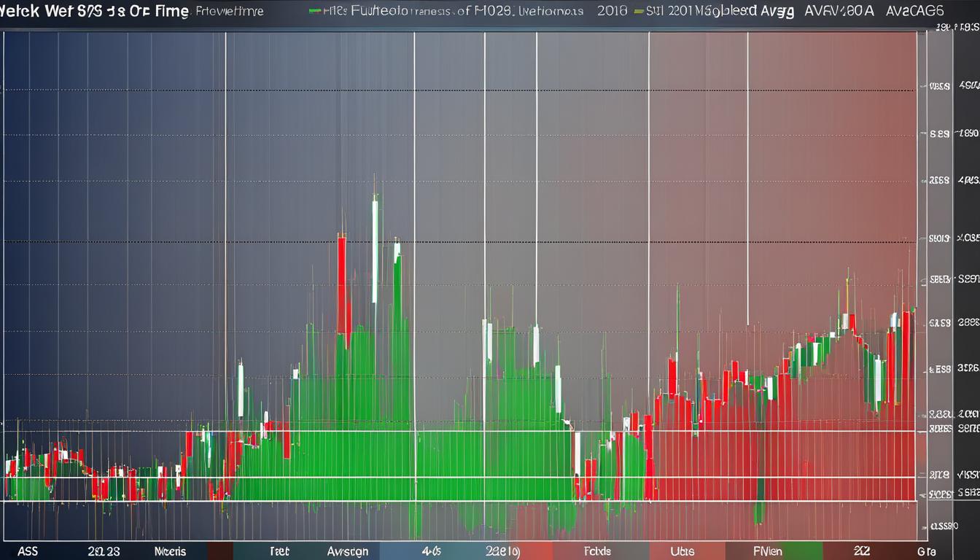Open the 2018 year selector in header
980x560 pixels.
612,11
